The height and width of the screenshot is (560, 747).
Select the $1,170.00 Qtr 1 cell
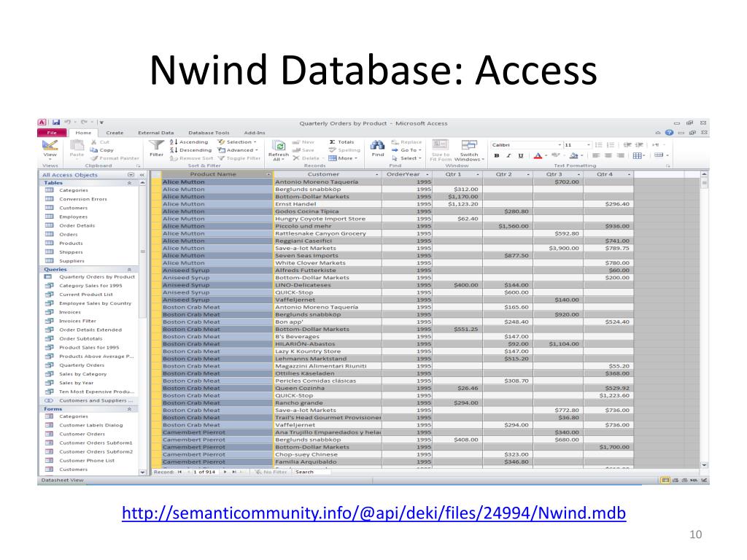tap(457, 197)
